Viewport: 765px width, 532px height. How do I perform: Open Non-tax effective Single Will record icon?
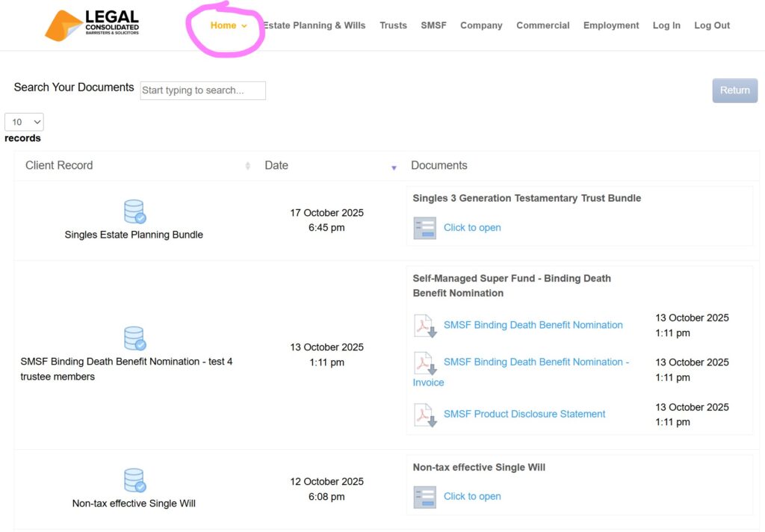click(134, 480)
